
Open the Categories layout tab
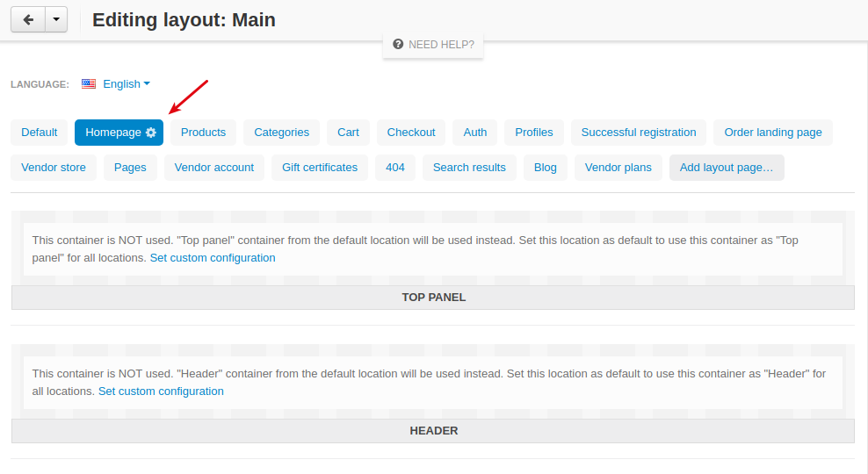pos(281,133)
